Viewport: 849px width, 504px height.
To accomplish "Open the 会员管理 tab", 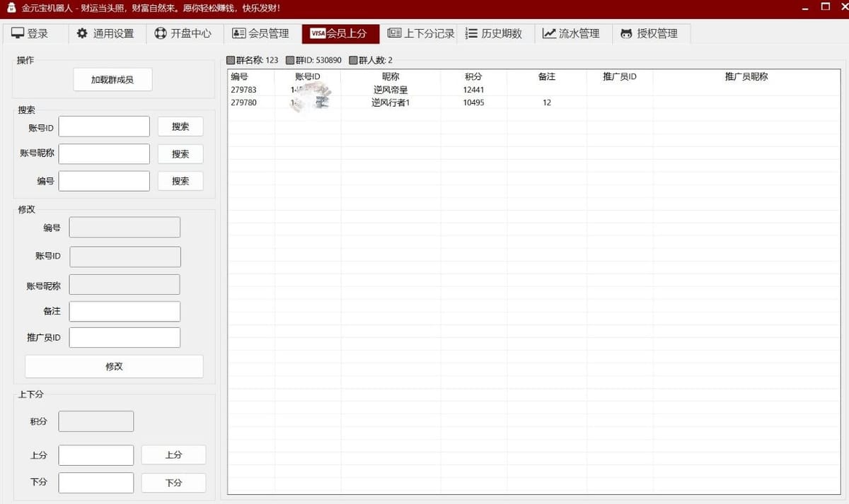I will point(261,33).
